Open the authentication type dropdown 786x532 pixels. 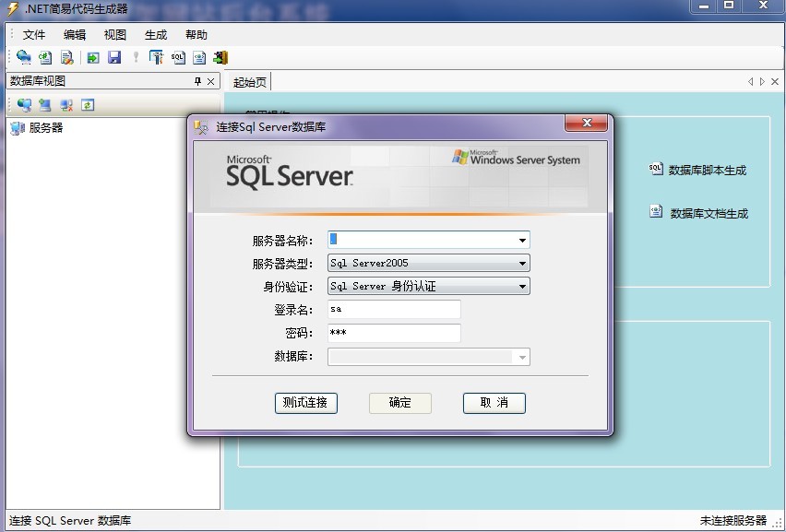tap(522, 287)
